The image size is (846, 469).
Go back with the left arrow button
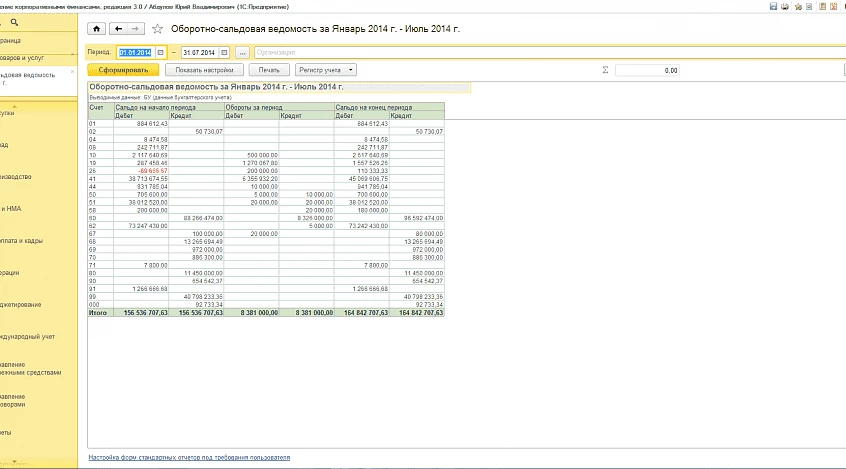click(118, 29)
